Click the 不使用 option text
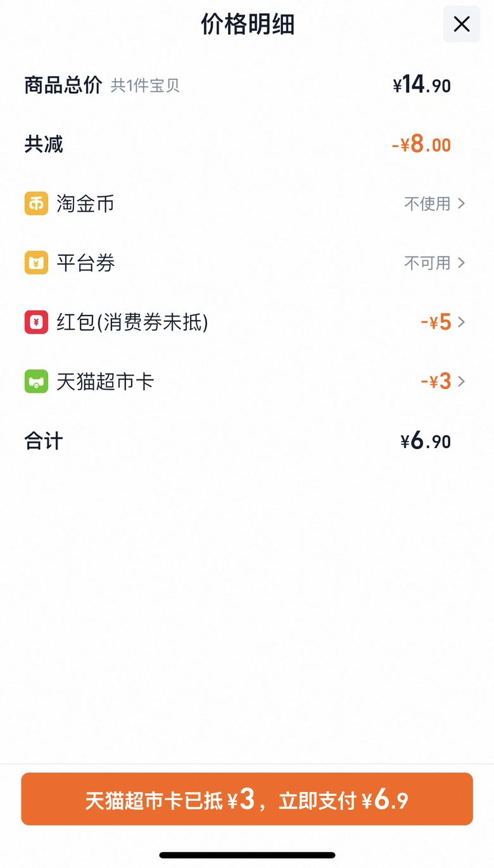The height and width of the screenshot is (868, 494). [x=427, y=203]
